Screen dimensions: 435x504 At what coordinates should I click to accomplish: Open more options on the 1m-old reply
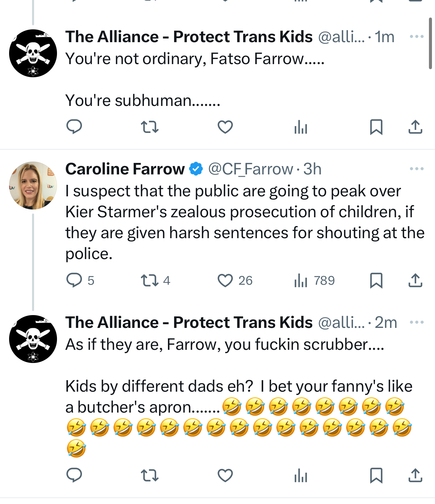416,36
